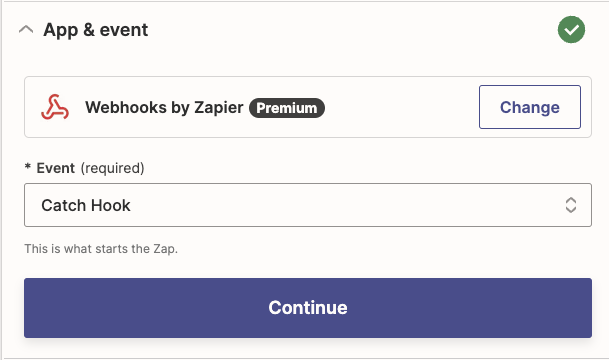The width and height of the screenshot is (609, 360).
Task: Click the 'This is what starts the Zap' hint
Action: pyautogui.click(x=101, y=249)
